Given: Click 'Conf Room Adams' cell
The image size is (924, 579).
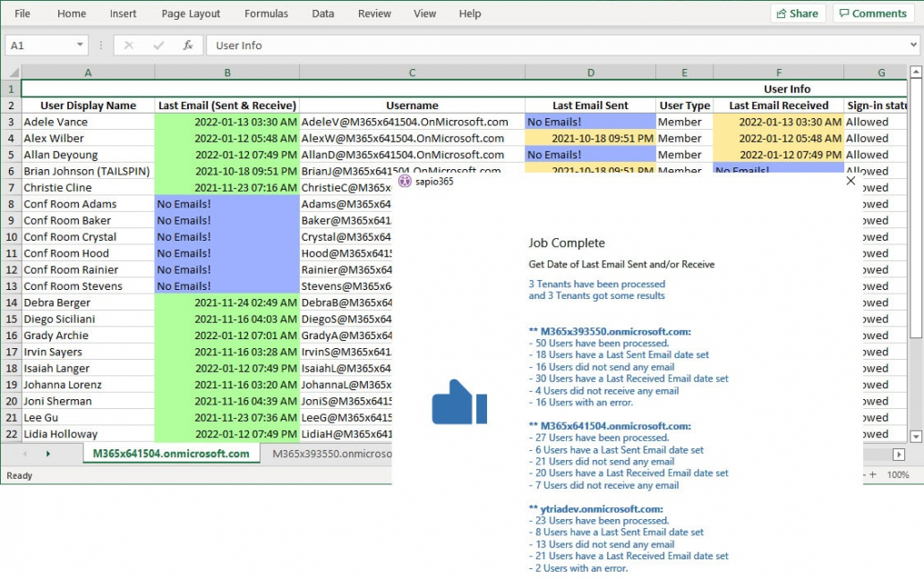Looking at the screenshot, I should (x=88, y=204).
